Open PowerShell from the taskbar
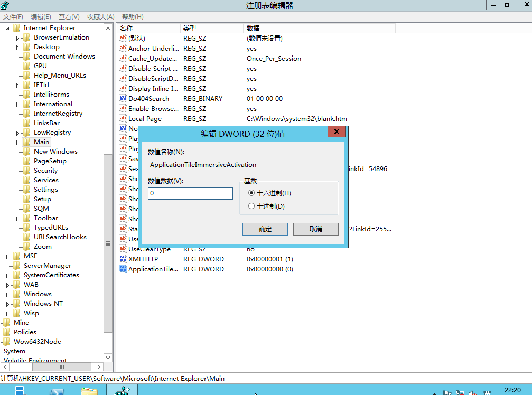Viewport: 532px width, 395px height. click(x=57, y=391)
